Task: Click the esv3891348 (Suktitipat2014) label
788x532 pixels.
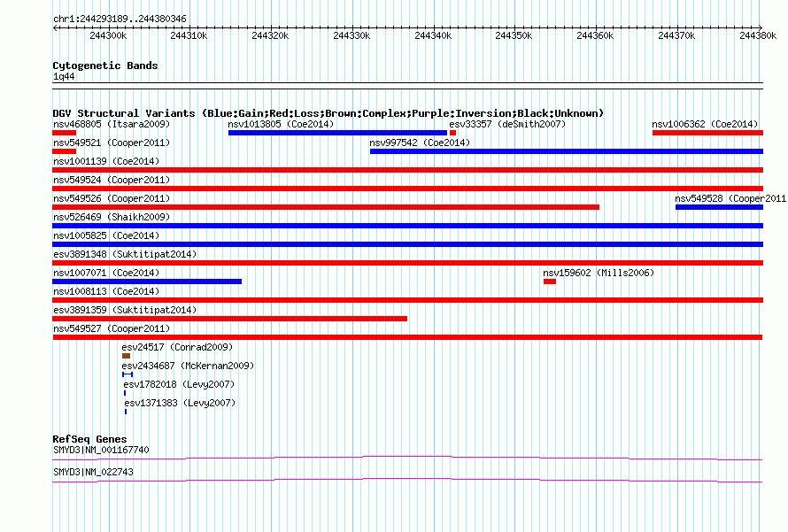Action: (125, 254)
